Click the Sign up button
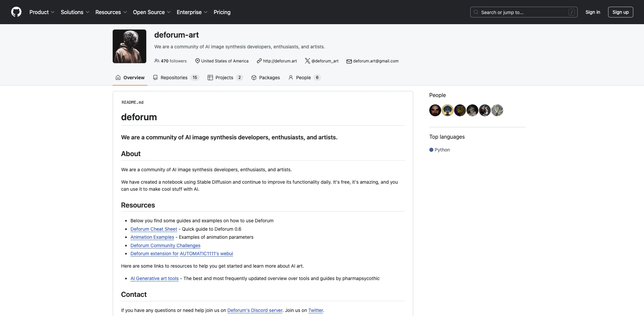 click(620, 12)
